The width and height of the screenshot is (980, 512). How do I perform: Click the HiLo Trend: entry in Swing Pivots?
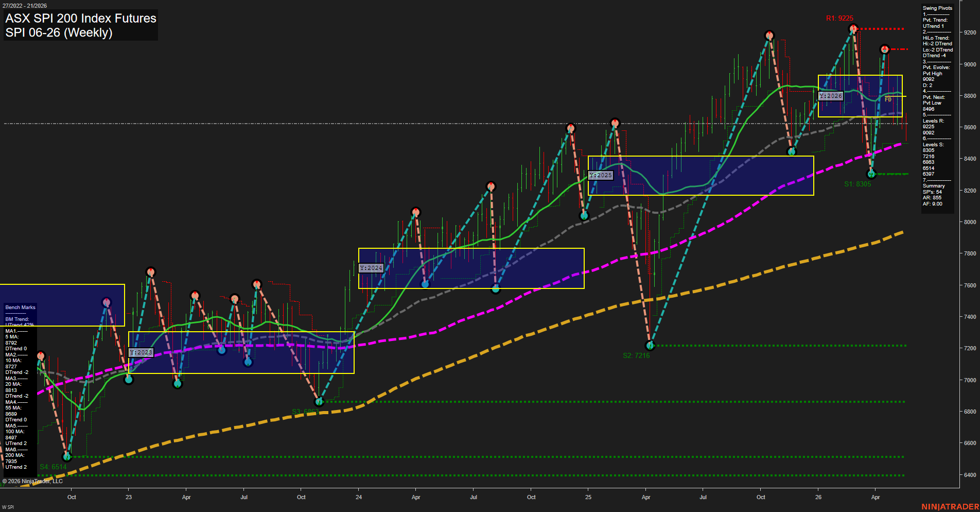click(x=936, y=38)
